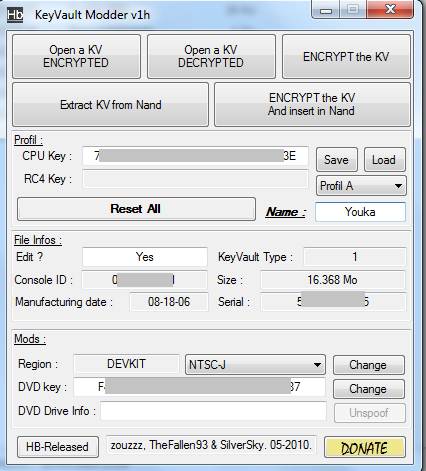The height and width of the screenshot is (471, 426).
Task: Click the DVD Drive Info field
Action: pyautogui.click(x=213, y=411)
